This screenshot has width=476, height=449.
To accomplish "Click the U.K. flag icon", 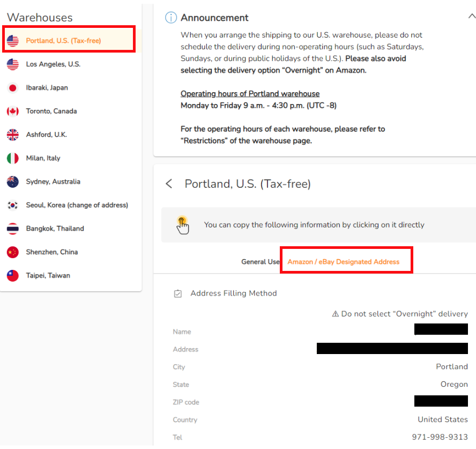I will [x=13, y=135].
